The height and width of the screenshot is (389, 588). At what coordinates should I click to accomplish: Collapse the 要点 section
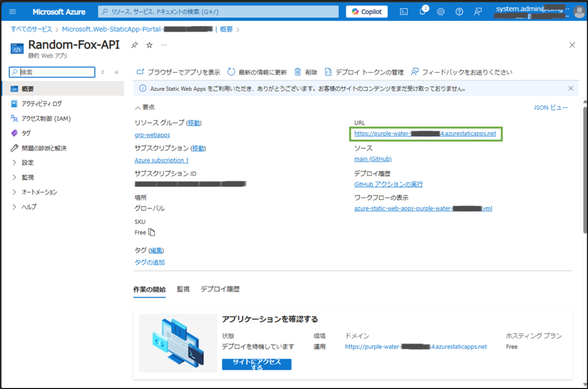pos(145,107)
